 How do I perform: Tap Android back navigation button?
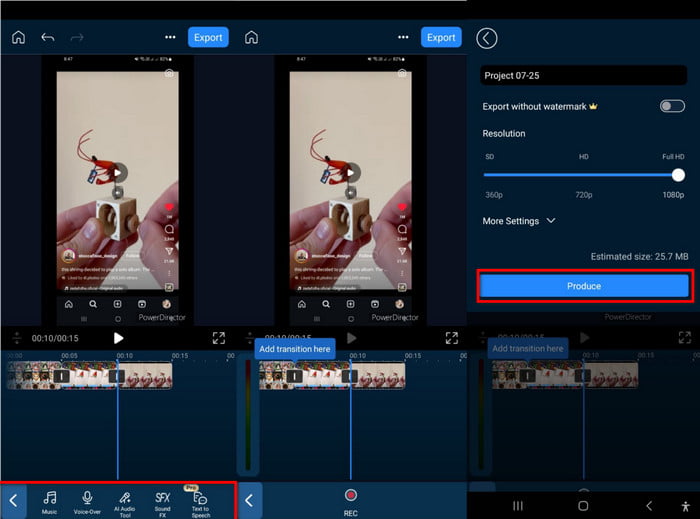pyautogui.click(x=649, y=506)
